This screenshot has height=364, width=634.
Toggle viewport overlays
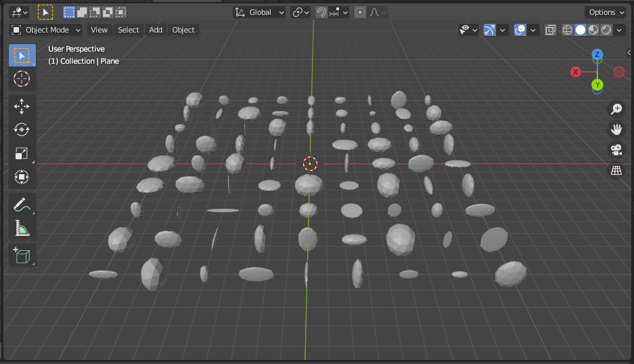520,30
